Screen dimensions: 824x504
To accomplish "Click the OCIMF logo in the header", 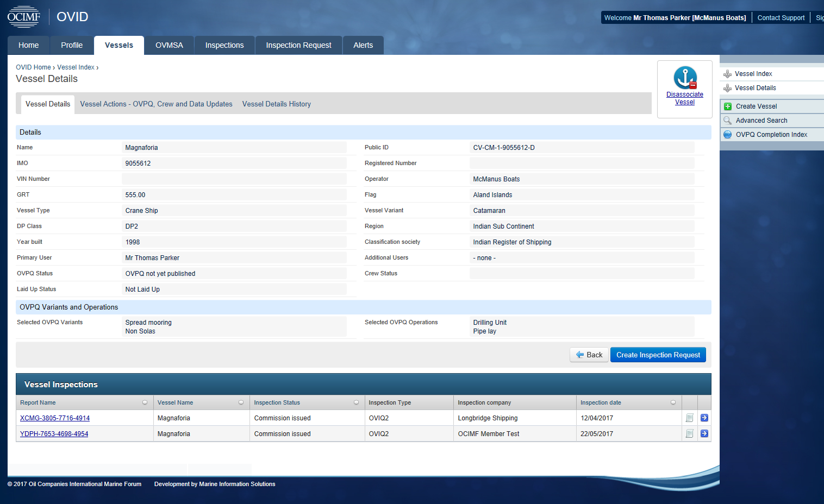I will tap(24, 16).
